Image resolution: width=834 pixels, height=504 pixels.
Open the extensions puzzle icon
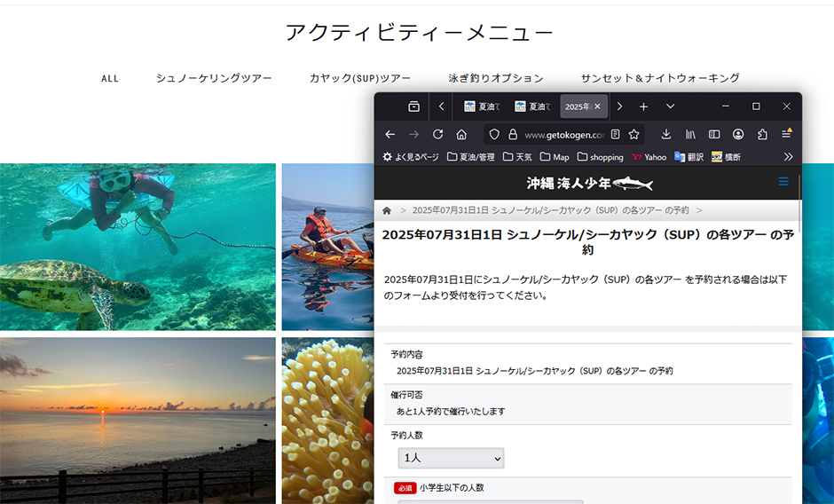(762, 134)
